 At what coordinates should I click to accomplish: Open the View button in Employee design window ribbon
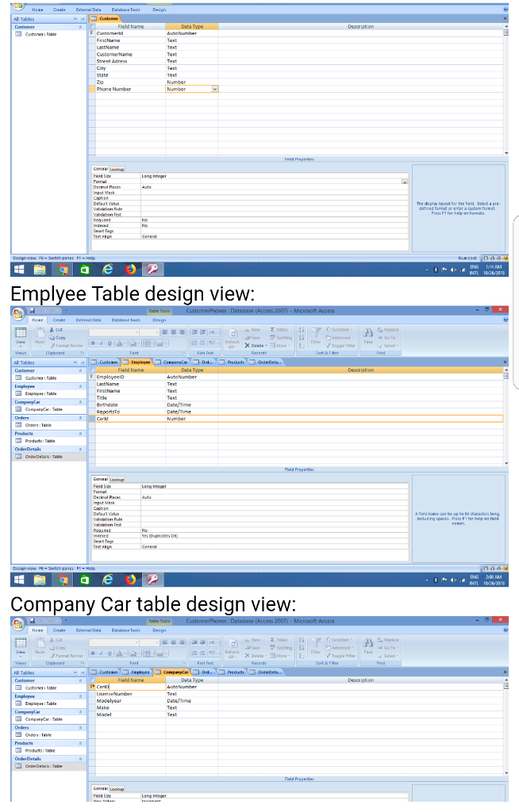click(x=20, y=335)
